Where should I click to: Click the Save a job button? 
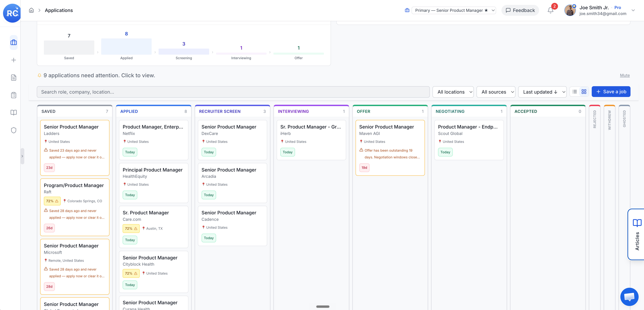611,92
